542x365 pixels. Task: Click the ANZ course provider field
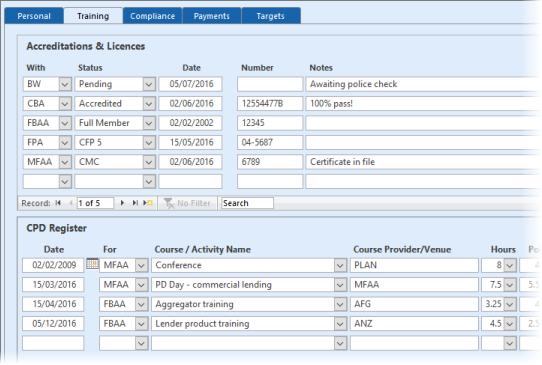(x=414, y=324)
